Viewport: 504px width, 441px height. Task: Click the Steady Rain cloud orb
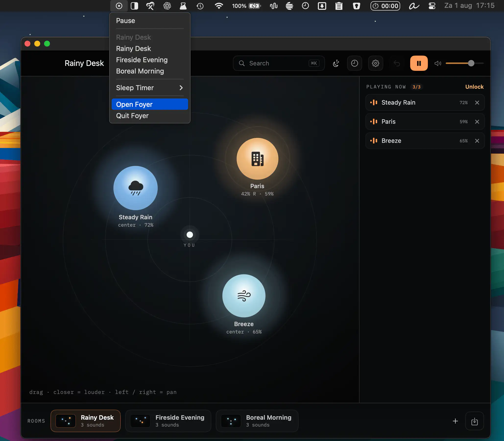pyautogui.click(x=135, y=188)
